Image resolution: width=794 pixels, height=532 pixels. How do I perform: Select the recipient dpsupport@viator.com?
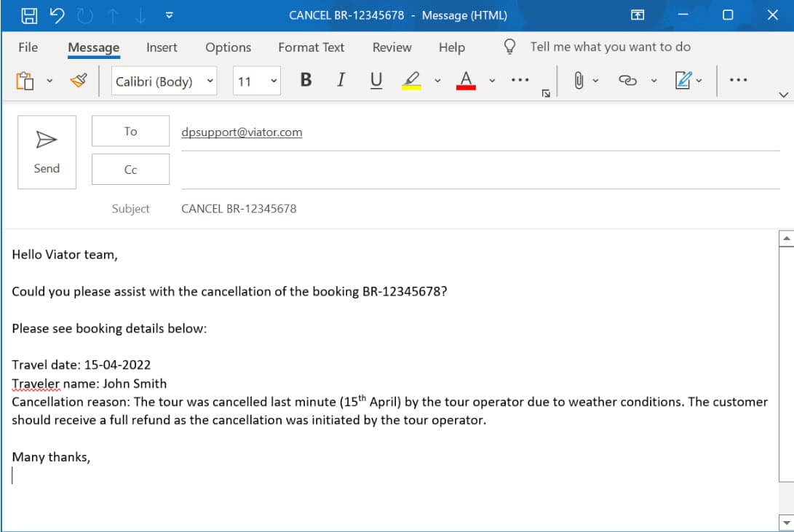[242, 132]
